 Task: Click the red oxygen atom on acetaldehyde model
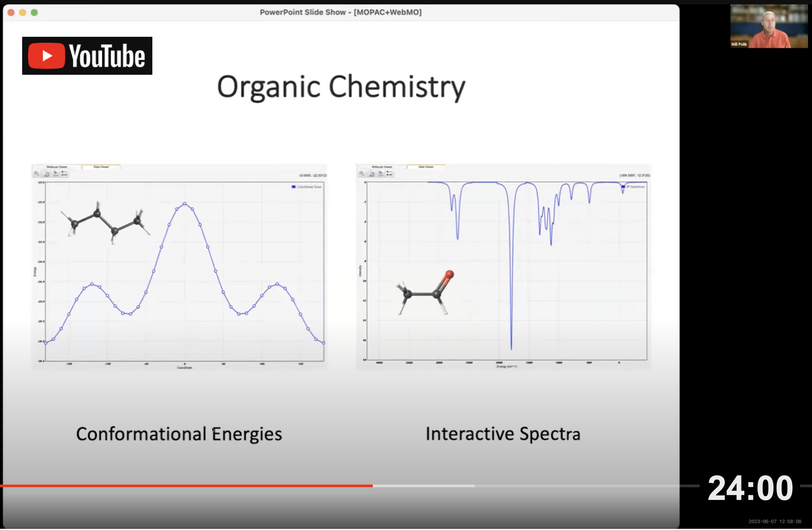click(449, 274)
